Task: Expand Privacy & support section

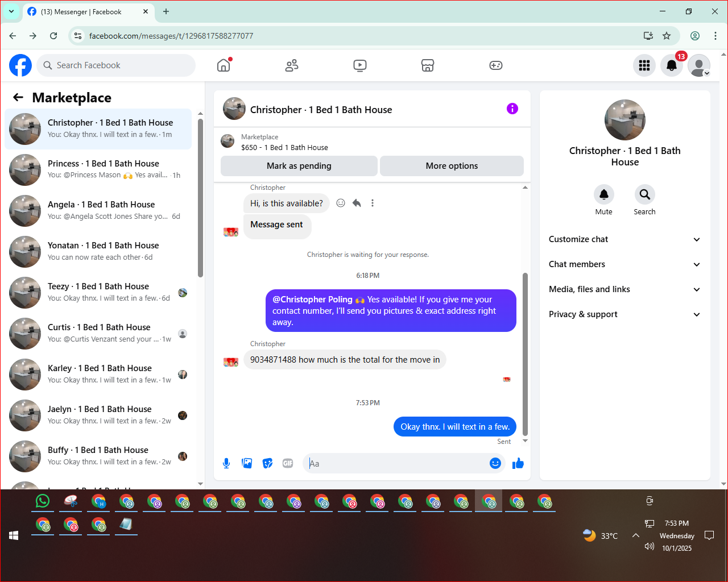Action: point(625,314)
